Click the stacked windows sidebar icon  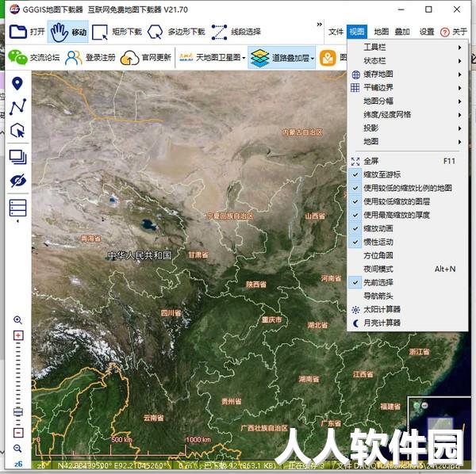pyautogui.click(x=18, y=157)
